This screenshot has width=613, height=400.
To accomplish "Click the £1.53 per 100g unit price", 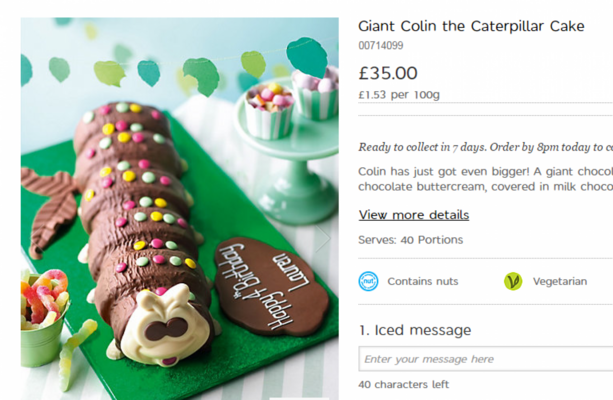I will coord(398,95).
